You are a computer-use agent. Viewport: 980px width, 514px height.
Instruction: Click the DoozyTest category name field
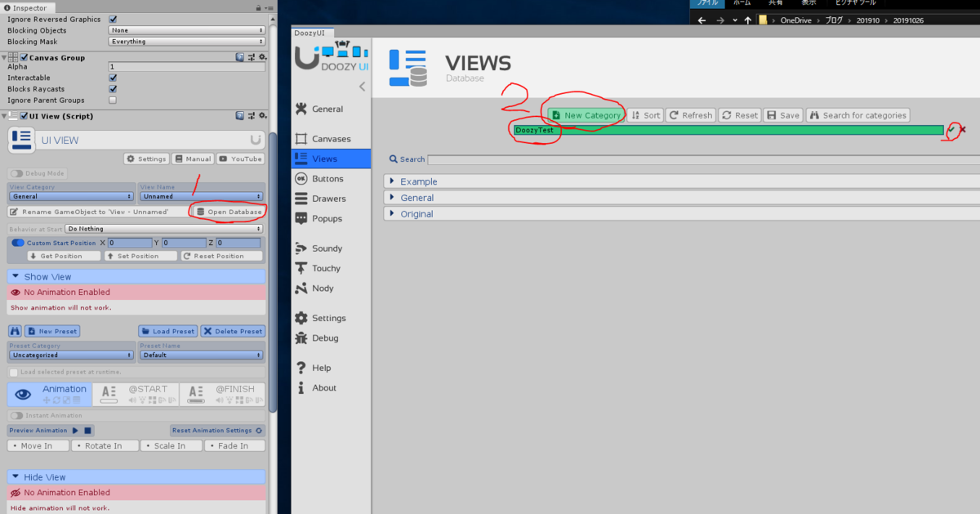tap(728, 130)
